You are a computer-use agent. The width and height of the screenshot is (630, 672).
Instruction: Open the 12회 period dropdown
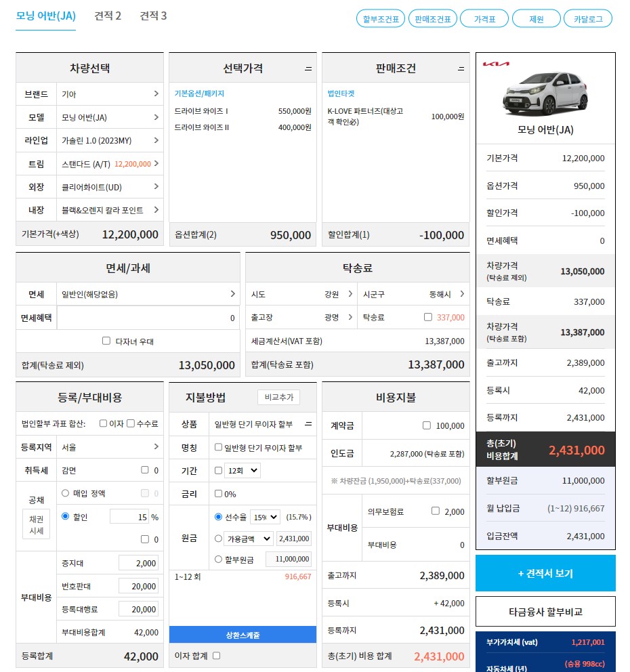[243, 471]
